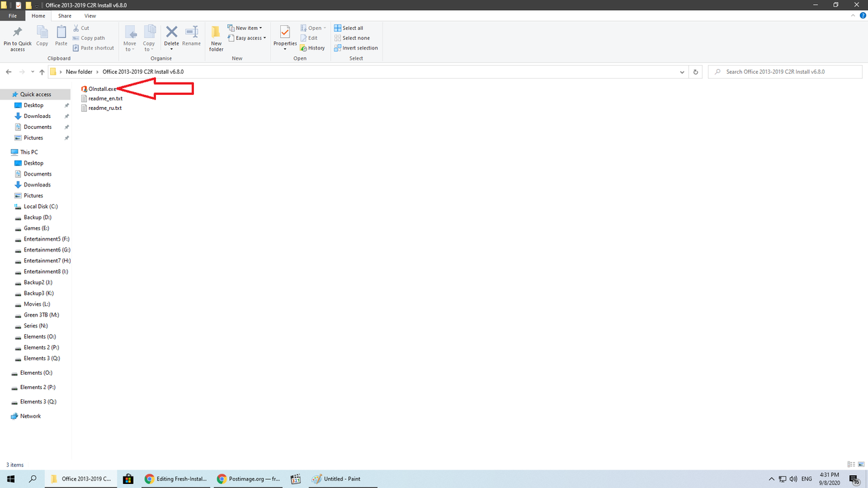868x488 pixels.
Task: Click the Copy icon in Clipboard group
Action: point(42,36)
